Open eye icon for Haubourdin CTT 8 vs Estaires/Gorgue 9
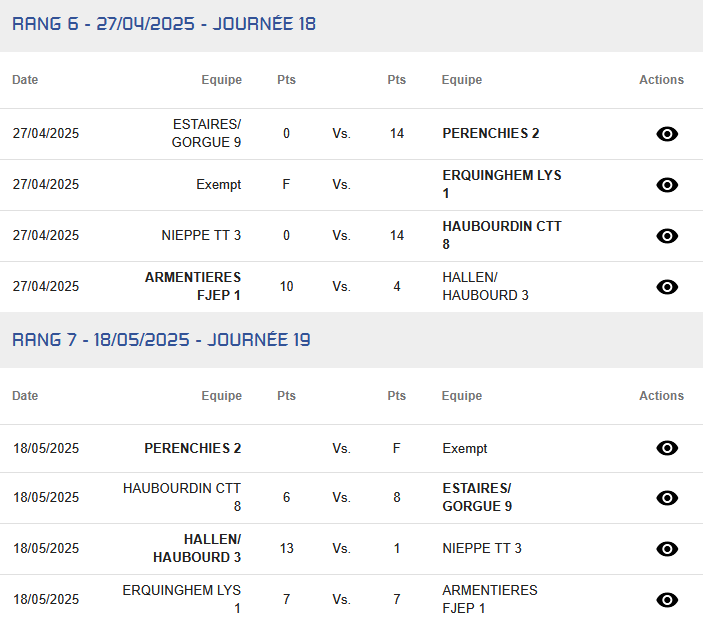Screen dimensions: 703x623 pyautogui.click(x=667, y=498)
